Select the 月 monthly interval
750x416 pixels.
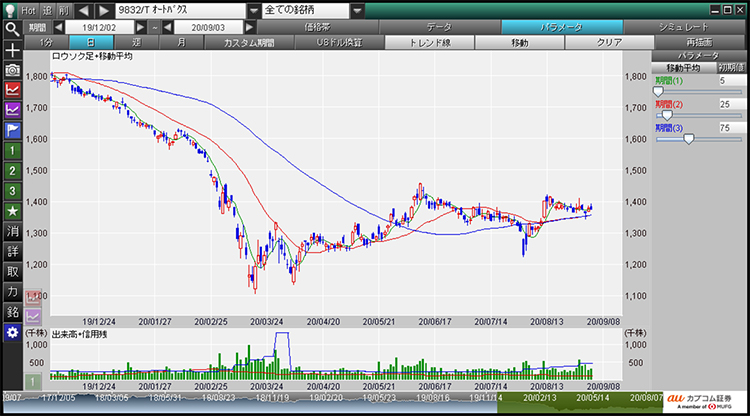[x=181, y=43]
